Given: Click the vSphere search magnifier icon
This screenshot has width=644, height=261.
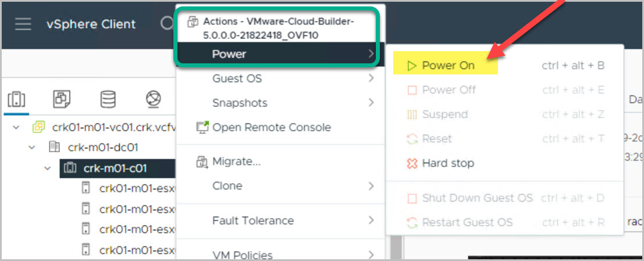Looking at the screenshot, I should coord(168,23).
